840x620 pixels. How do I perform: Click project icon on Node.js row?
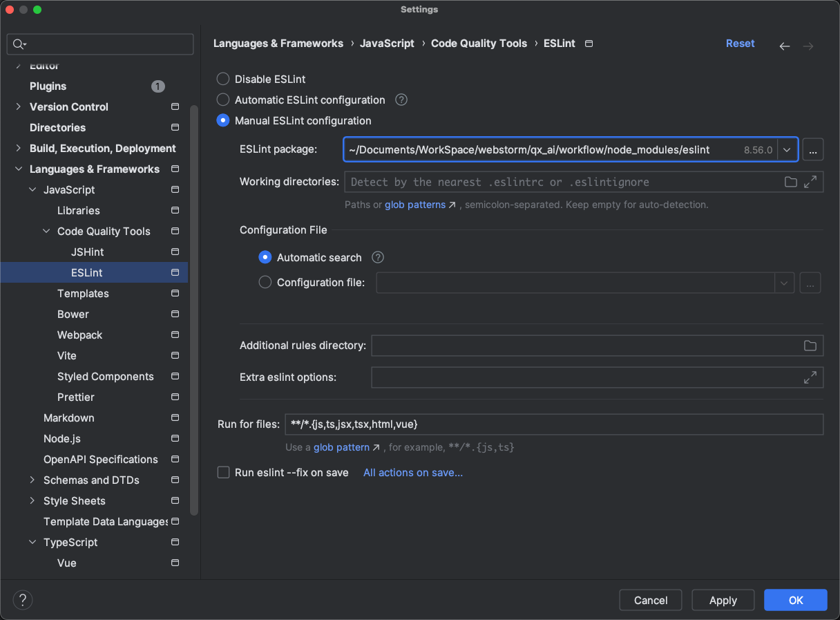175,438
